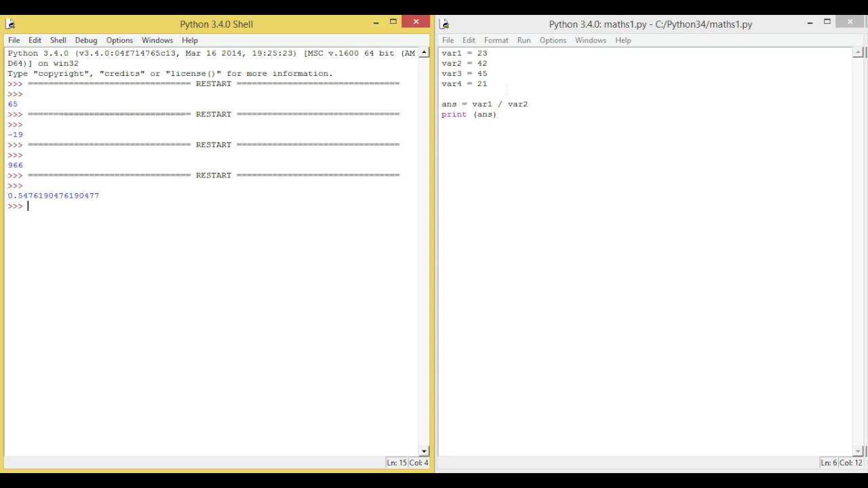Click the shell title Python 3.4.0 Shell
Viewport: 868px width, 488px height.
[x=216, y=24]
